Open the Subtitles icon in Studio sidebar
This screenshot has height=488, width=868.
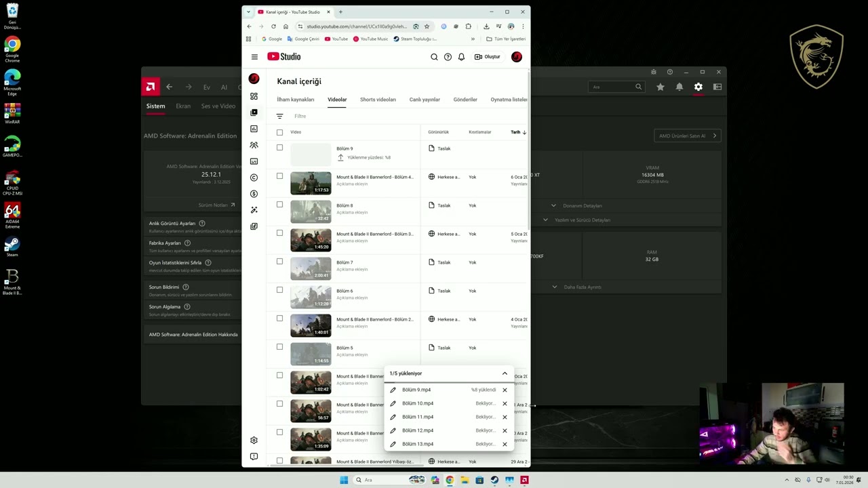point(254,161)
